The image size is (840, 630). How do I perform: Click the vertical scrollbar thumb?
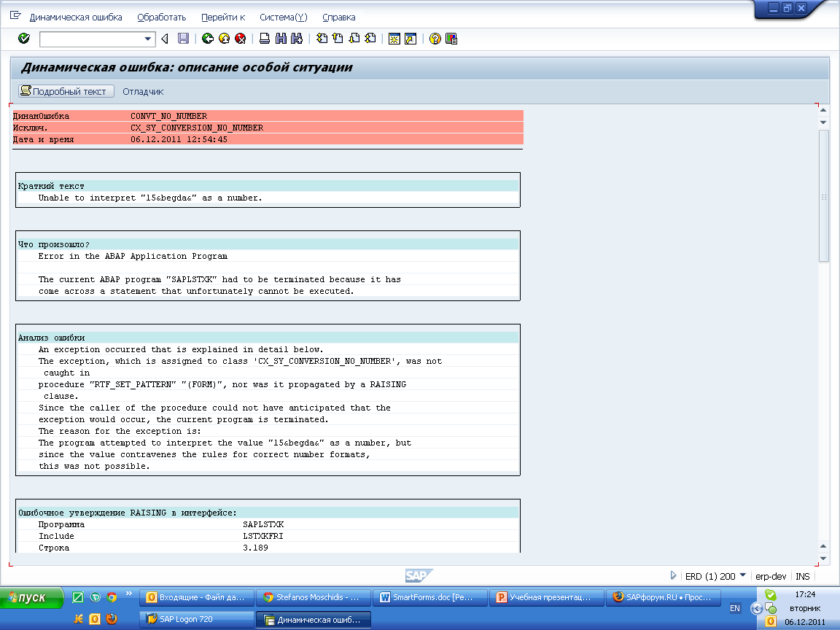[823, 196]
